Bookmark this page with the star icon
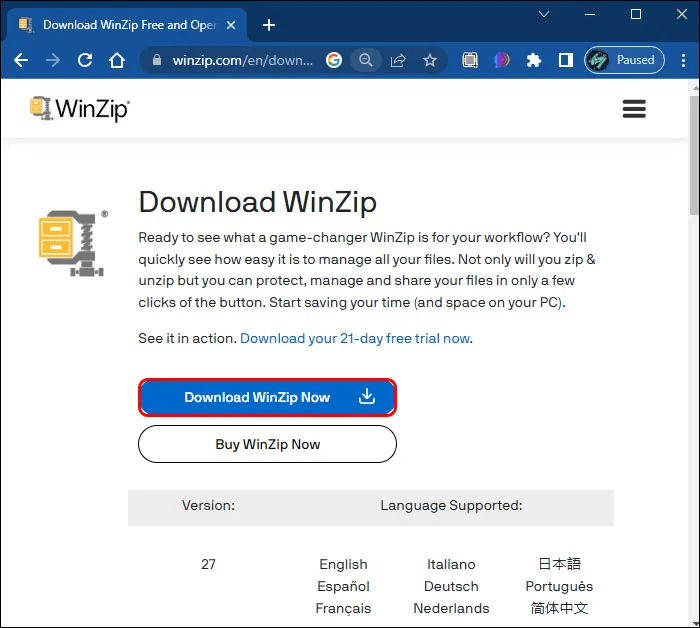The height and width of the screenshot is (628, 700). [x=430, y=60]
